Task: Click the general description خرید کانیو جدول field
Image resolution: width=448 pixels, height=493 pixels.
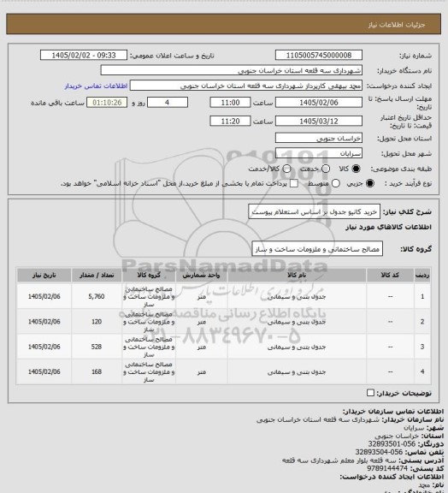Action: point(314,211)
